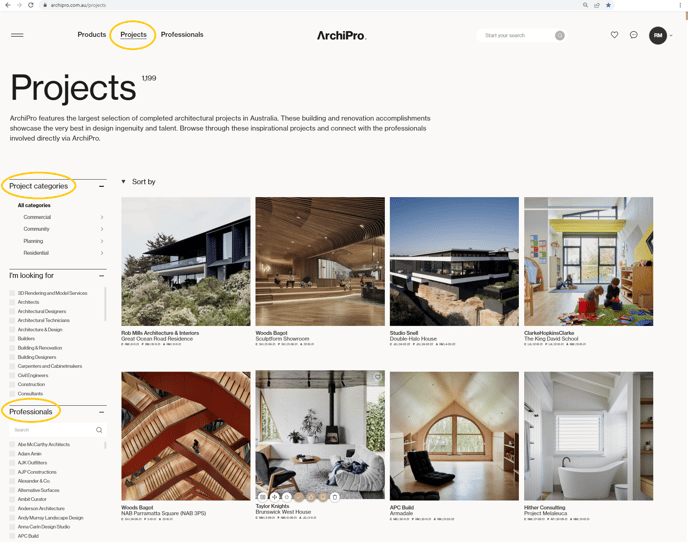Open the APC Build Armadale thumbnail
This screenshot has width=688, height=542.
tap(454, 436)
